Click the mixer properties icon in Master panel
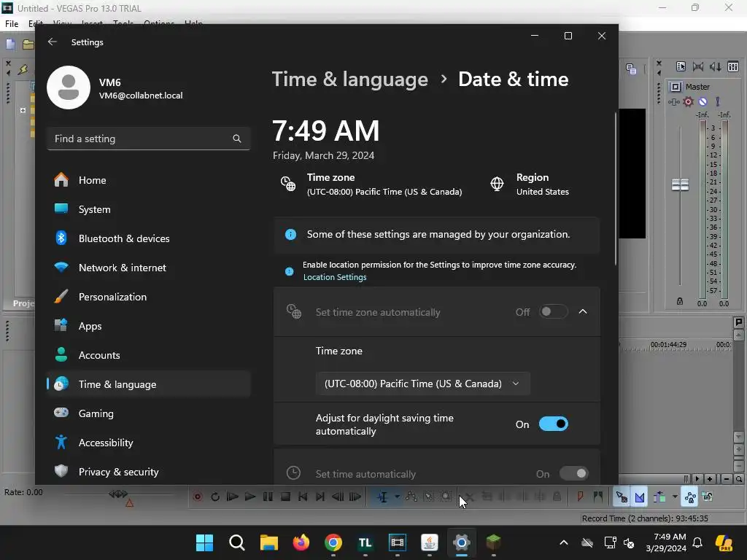 click(x=681, y=66)
